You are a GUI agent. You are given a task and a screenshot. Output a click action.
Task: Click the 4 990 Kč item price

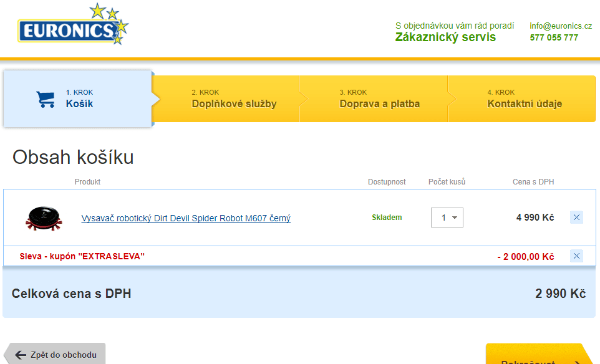coord(535,218)
